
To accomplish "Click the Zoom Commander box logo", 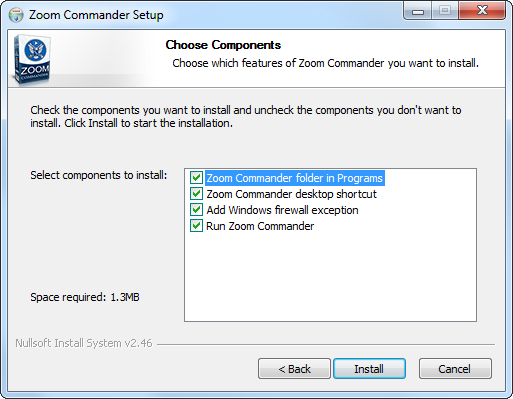I will point(32,59).
